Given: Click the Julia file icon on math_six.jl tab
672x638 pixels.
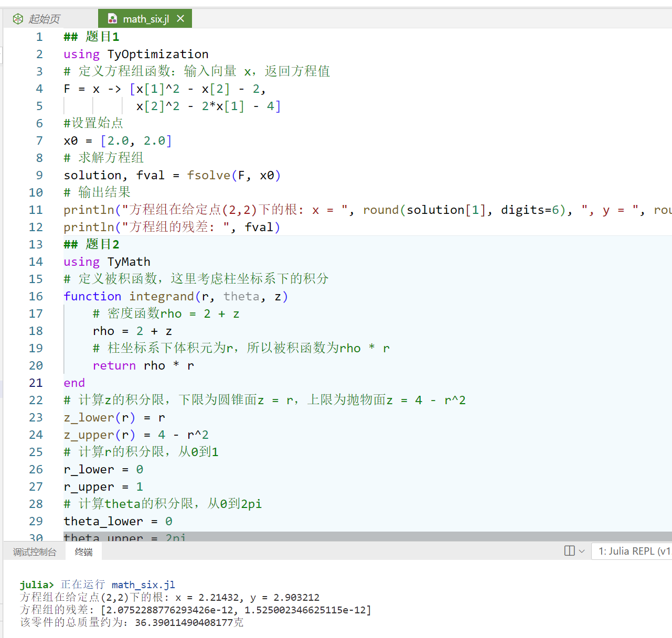Looking at the screenshot, I should coord(112,19).
